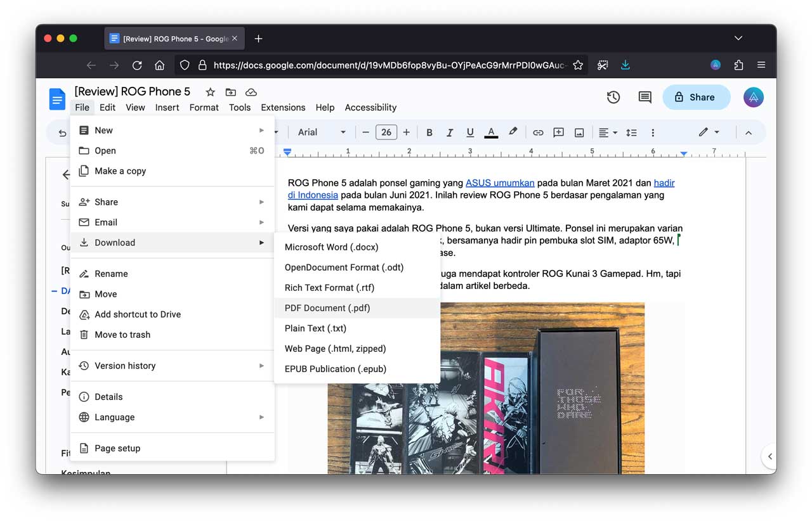This screenshot has width=812, height=521.
Task: Toggle underline formatting
Action: pyautogui.click(x=470, y=132)
